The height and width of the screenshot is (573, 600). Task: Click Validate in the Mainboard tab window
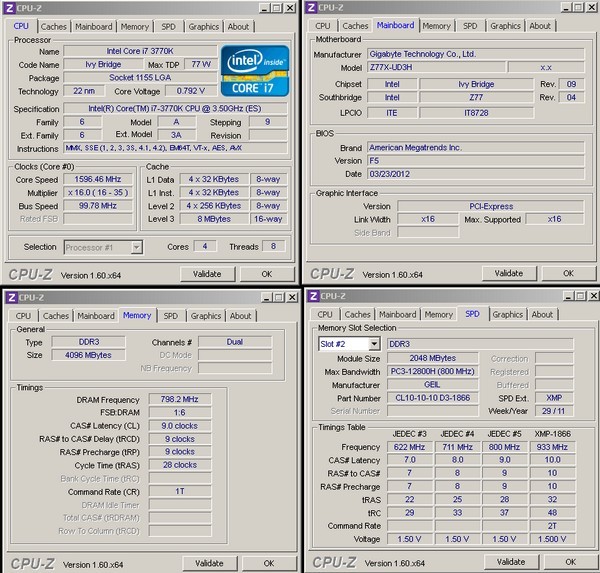(x=509, y=273)
